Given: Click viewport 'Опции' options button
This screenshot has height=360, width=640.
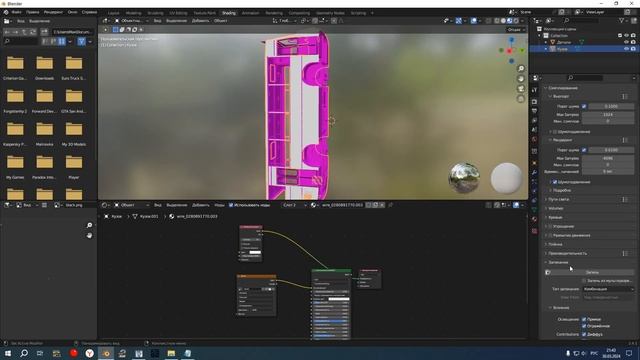Looking at the screenshot, I should 516,30.
